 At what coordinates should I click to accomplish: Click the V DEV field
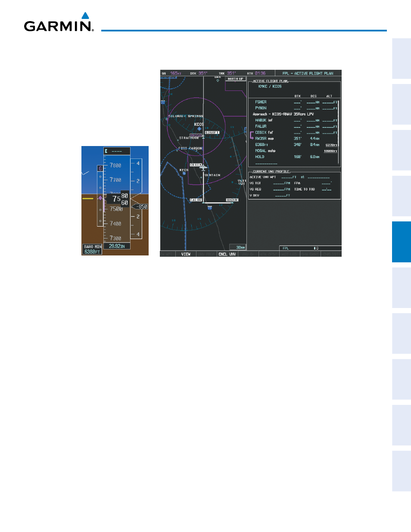(x=270, y=195)
